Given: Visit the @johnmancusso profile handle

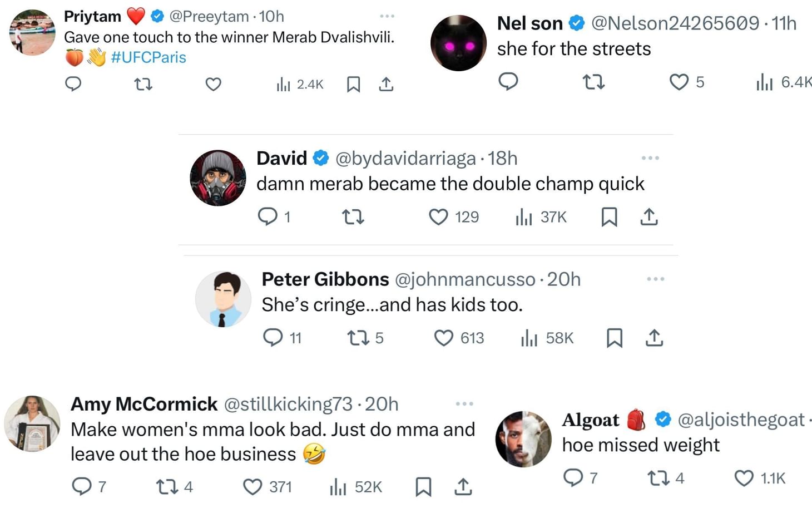Looking at the screenshot, I should coord(464,279).
